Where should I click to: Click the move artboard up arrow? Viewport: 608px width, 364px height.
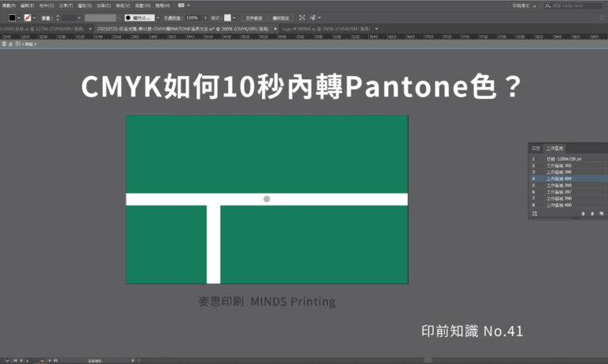coord(583,214)
